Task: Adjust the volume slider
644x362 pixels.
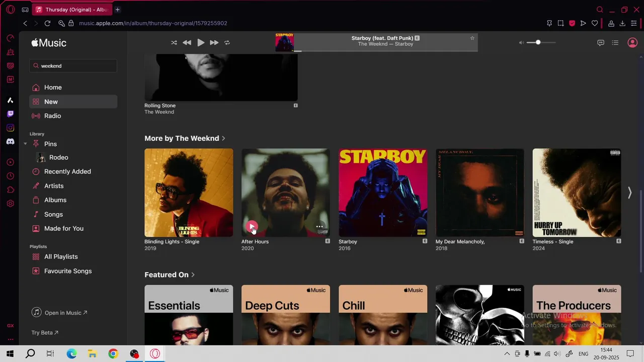Action: pos(541,43)
